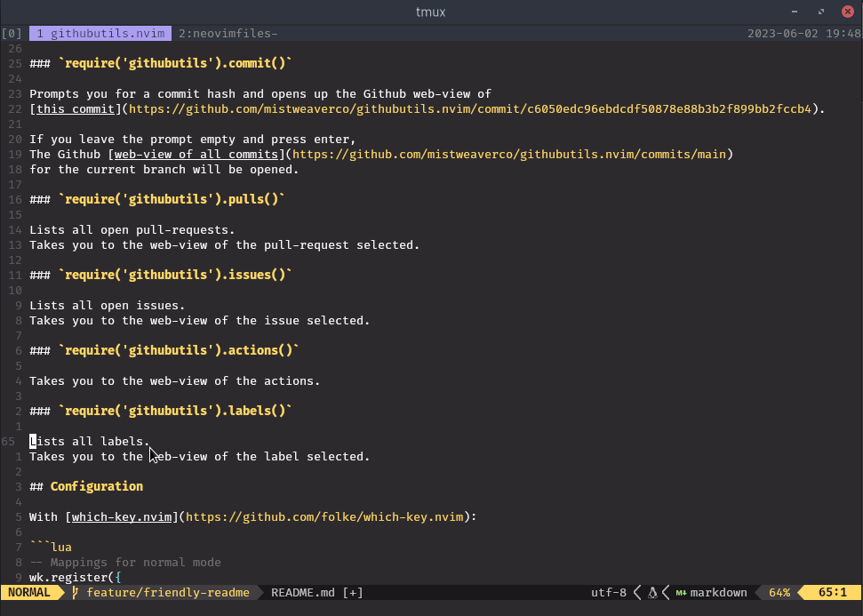Open the [web-view of all commits] link
The width and height of the screenshot is (863, 616).
(x=196, y=154)
